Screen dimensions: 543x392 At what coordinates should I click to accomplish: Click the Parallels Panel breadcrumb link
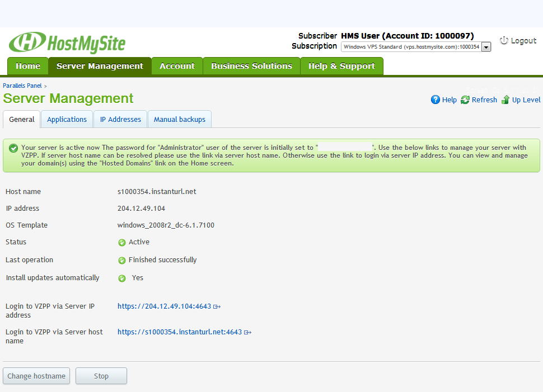(x=22, y=86)
